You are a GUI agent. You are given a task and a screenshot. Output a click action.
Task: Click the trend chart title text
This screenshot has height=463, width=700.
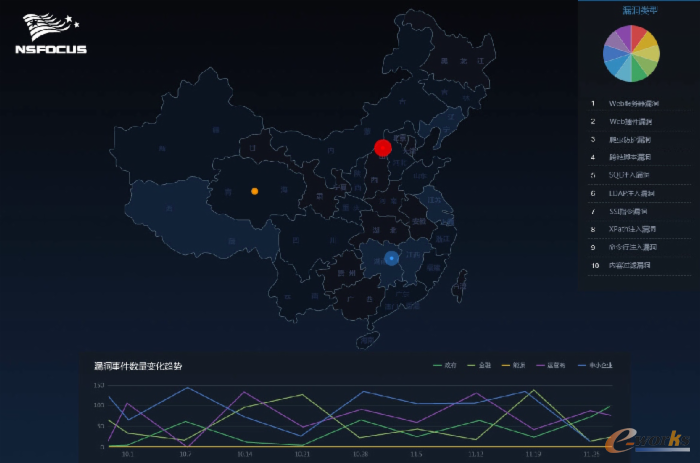[138, 366]
